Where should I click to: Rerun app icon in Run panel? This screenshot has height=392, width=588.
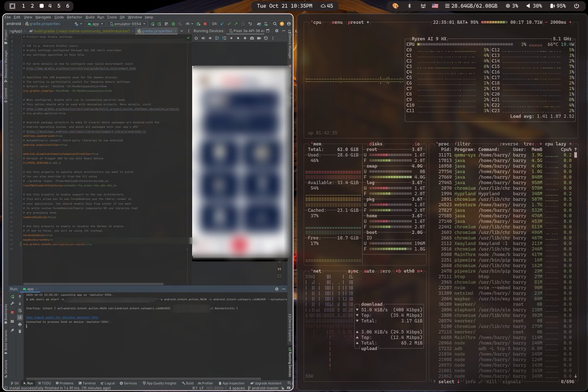point(12,296)
